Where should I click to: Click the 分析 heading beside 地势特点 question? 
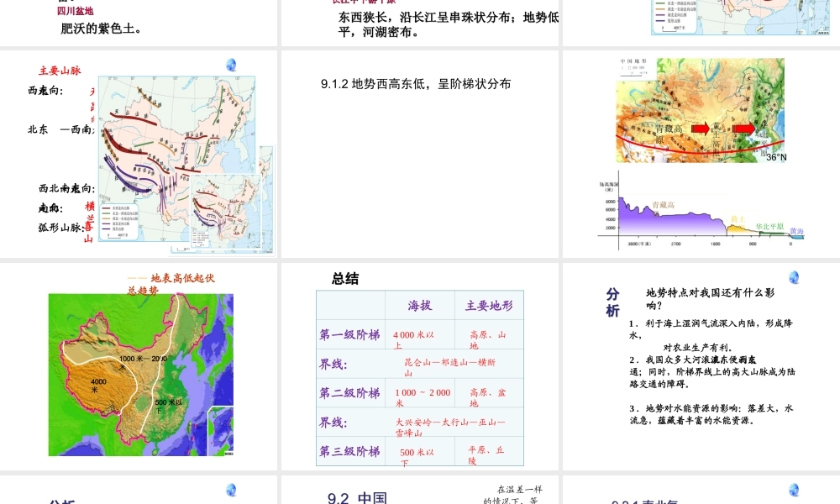(x=612, y=302)
